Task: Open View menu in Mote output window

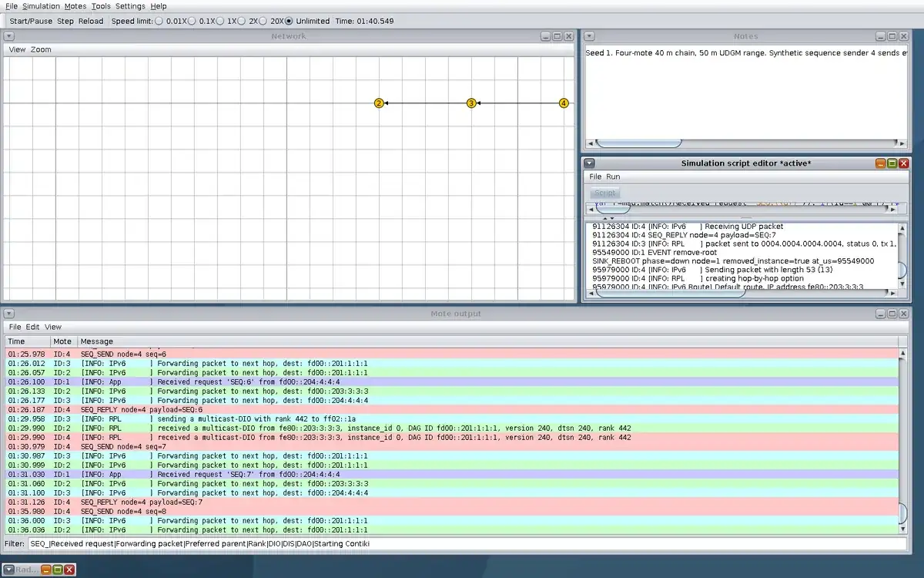Action: [x=53, y=327]
